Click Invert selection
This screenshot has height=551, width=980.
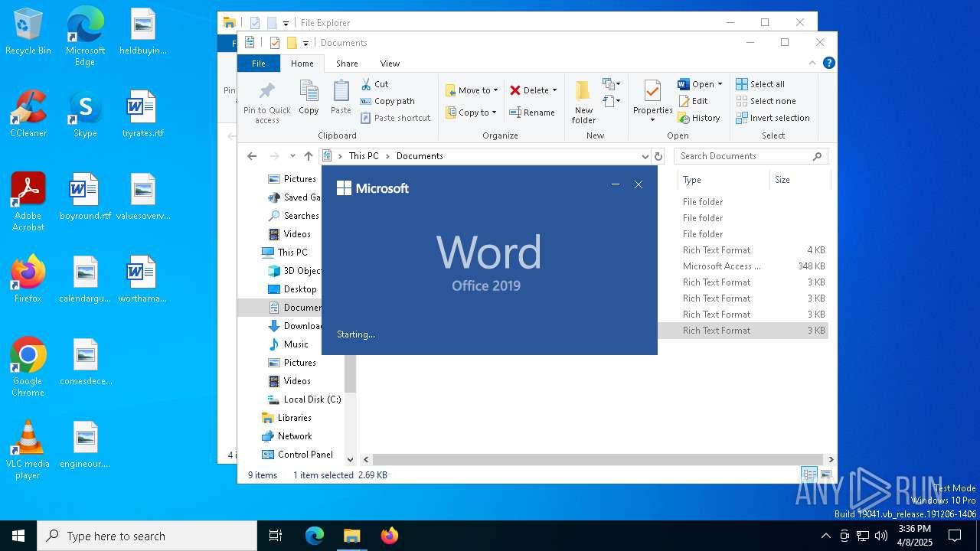point(773,118)
